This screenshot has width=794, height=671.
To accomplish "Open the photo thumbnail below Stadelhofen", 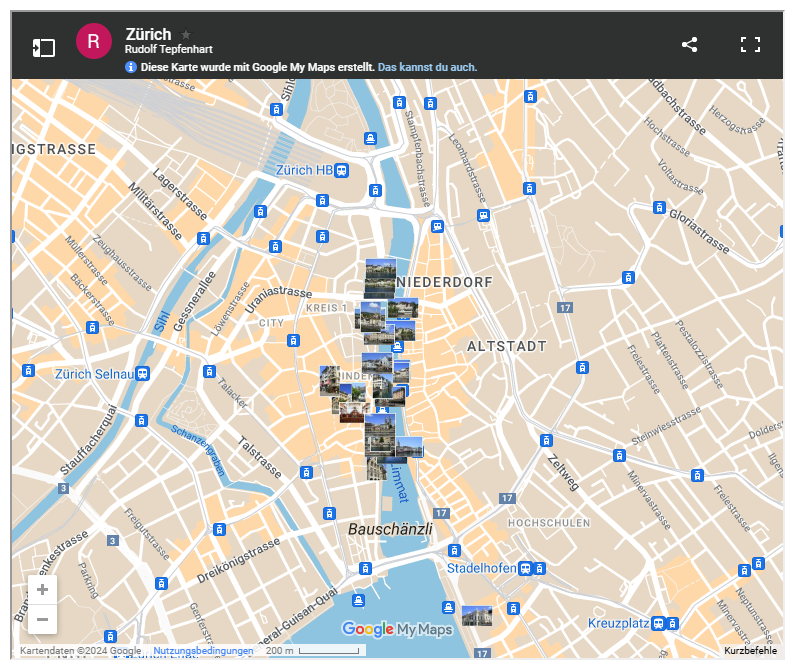I will point(476,615).
